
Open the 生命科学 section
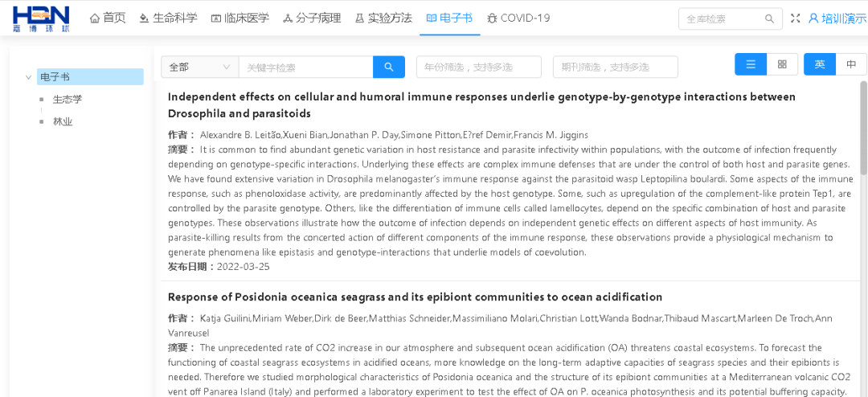(168, 18)
